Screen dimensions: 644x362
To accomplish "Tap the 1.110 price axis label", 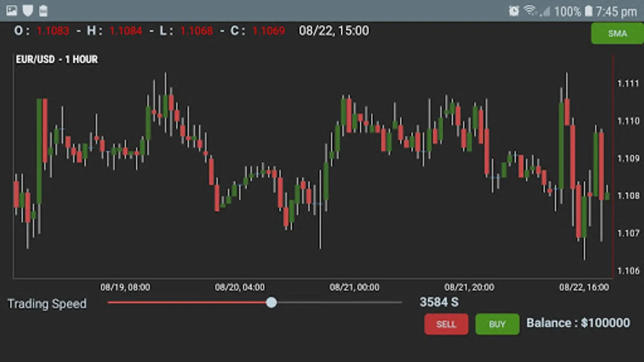I will (628, 121).
